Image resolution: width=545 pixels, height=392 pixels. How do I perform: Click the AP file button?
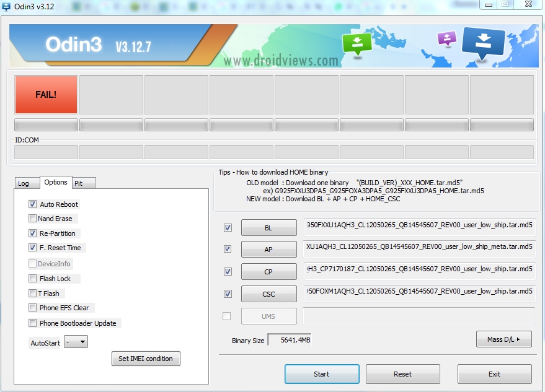(x=269, y=250)
